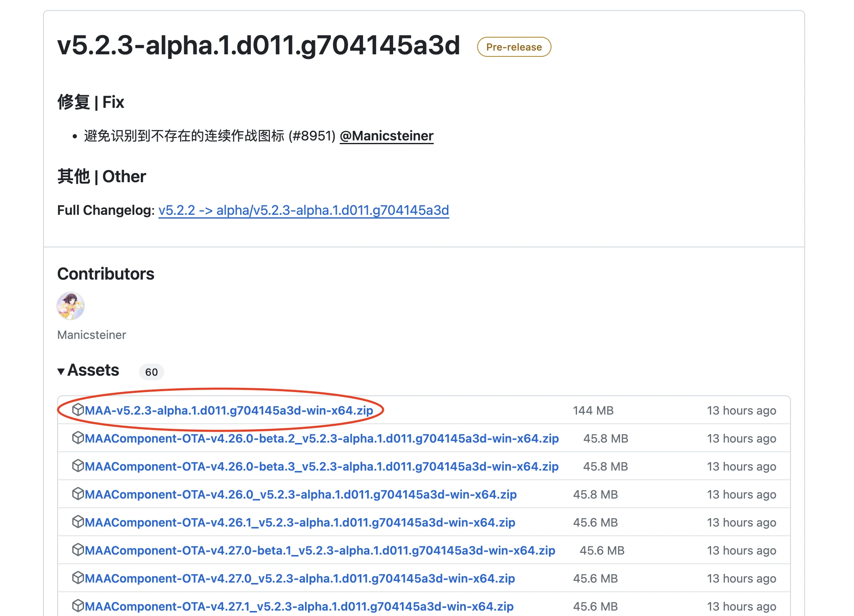The height and width of the screenshot is (616, 854).
Task: Download MAAComponent-OTA-v4.27.0_v5.2.3 win-x64 zip
Action: tap(300, 578)
